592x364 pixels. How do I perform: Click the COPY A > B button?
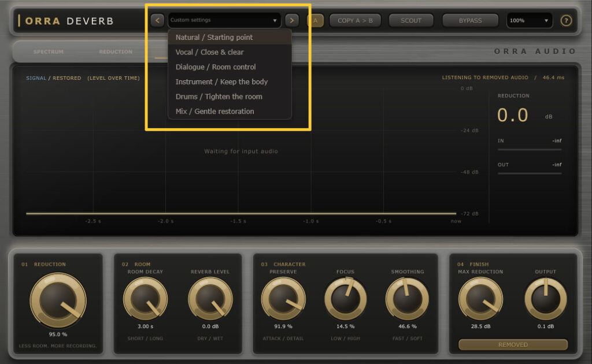355,20
